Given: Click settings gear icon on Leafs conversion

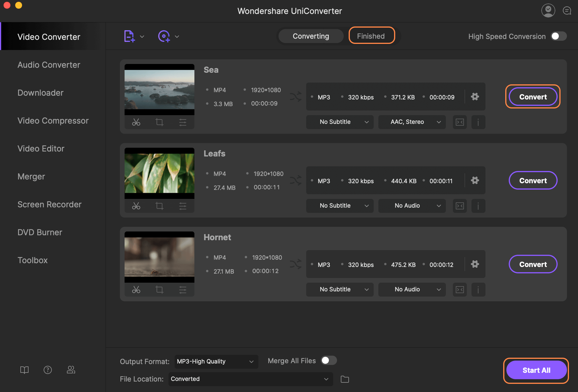Looking at the screenshot, I should coord(474,180).
